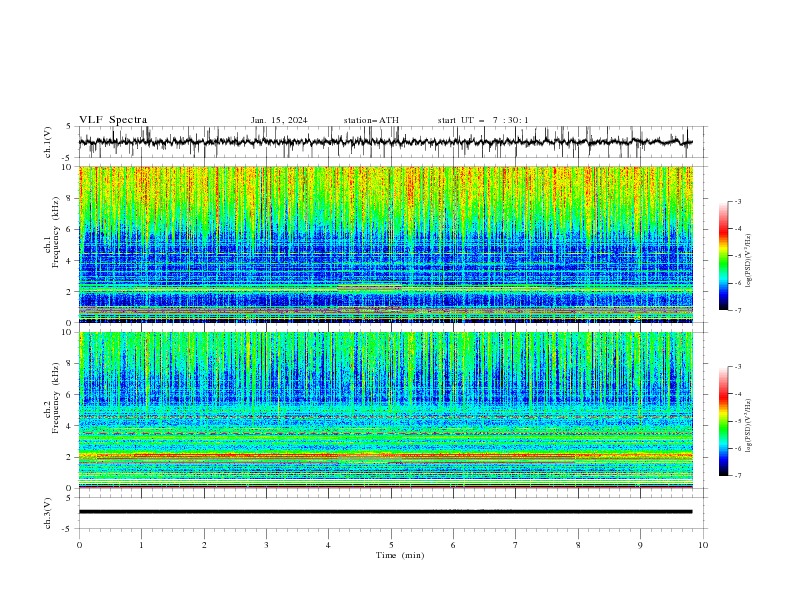Viewport: 792px width, 612px height.
Task: Click the log(PSD) label of ch.1 colour bar
Action: (x=749, y=261)
